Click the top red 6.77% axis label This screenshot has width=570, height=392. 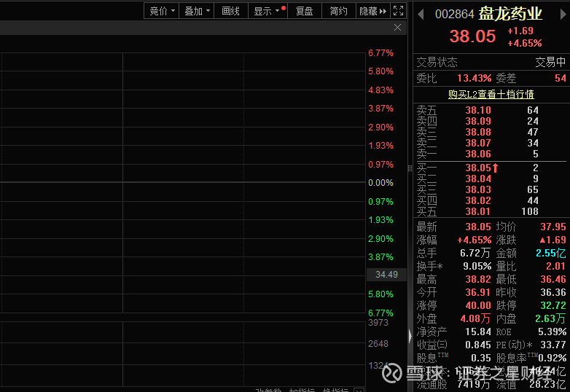coord(380,53)
